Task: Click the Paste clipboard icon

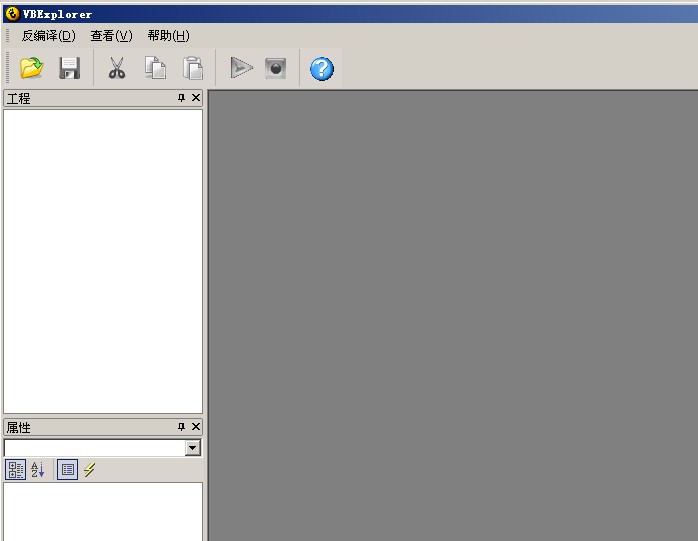Action: click(x=193, y=68)
